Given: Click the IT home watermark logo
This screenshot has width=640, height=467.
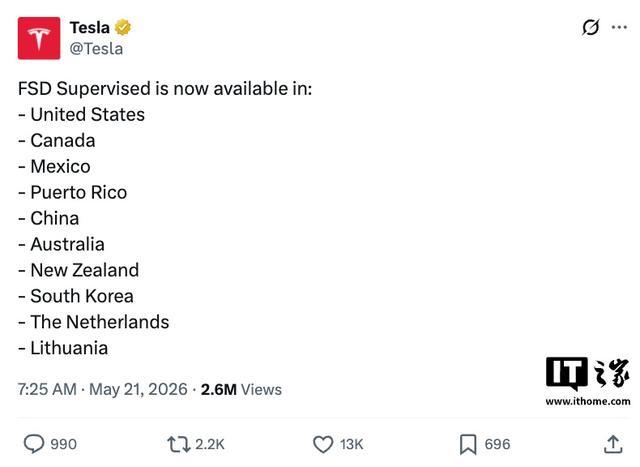Looking at the screenshot, I should [587, 374].
